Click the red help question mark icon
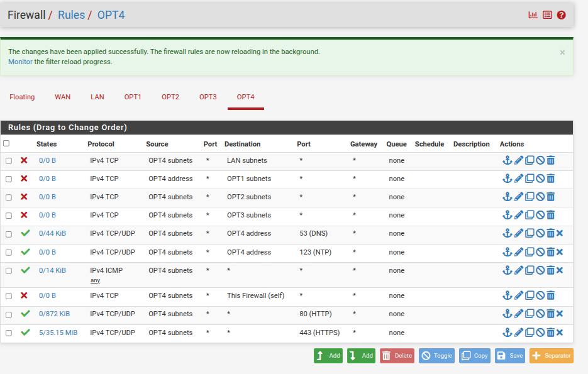This screenshot has height=374, width=588. tap(562, 15)
